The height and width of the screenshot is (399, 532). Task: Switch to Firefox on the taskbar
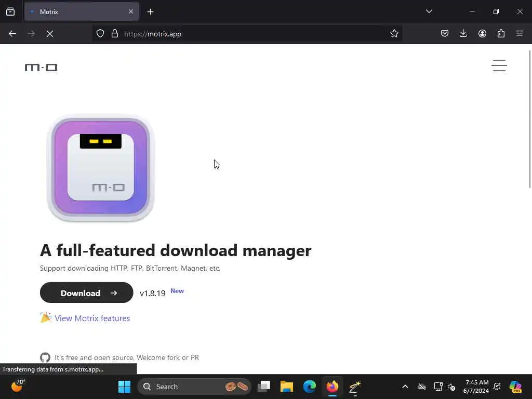[x=332, y=387]
